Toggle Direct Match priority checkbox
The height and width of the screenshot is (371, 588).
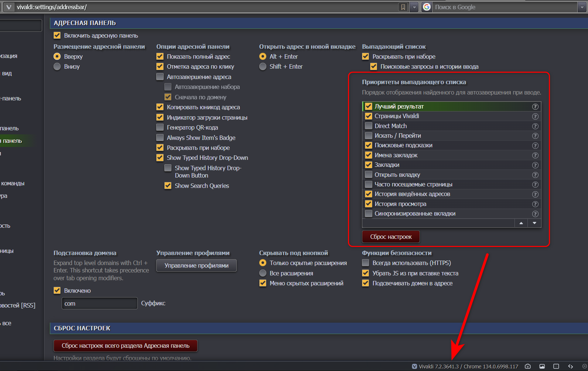tap(369, 126)
